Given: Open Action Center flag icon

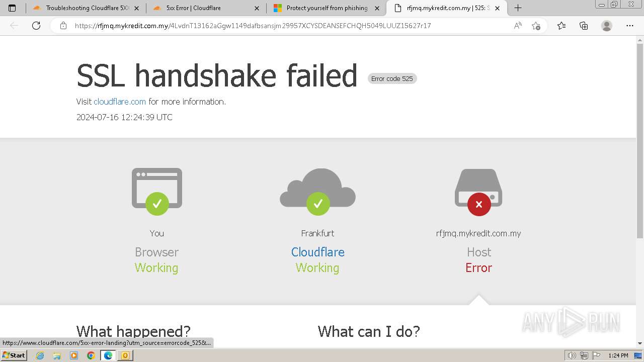Looking at the screenshot, I should click(596, 355).
